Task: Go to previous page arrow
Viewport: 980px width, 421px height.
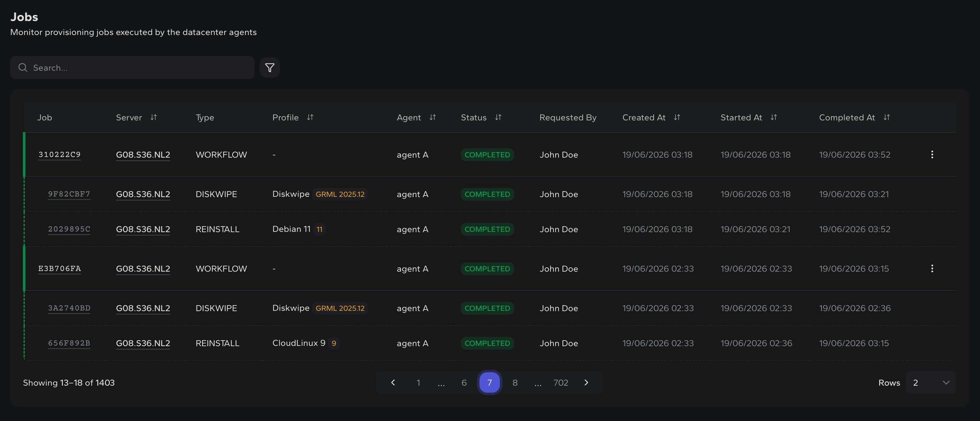Action: [393, 382]
